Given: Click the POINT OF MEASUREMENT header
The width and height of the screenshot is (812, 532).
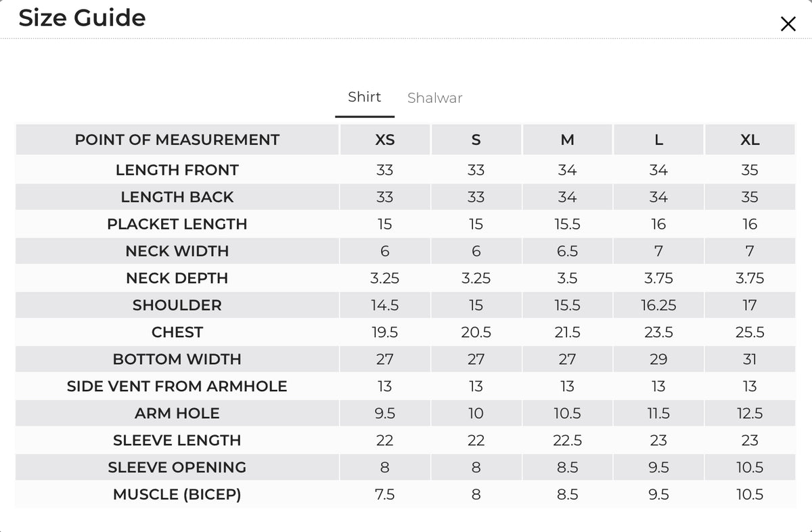Looking at the screenshot, I should click(x=177, y=140).
